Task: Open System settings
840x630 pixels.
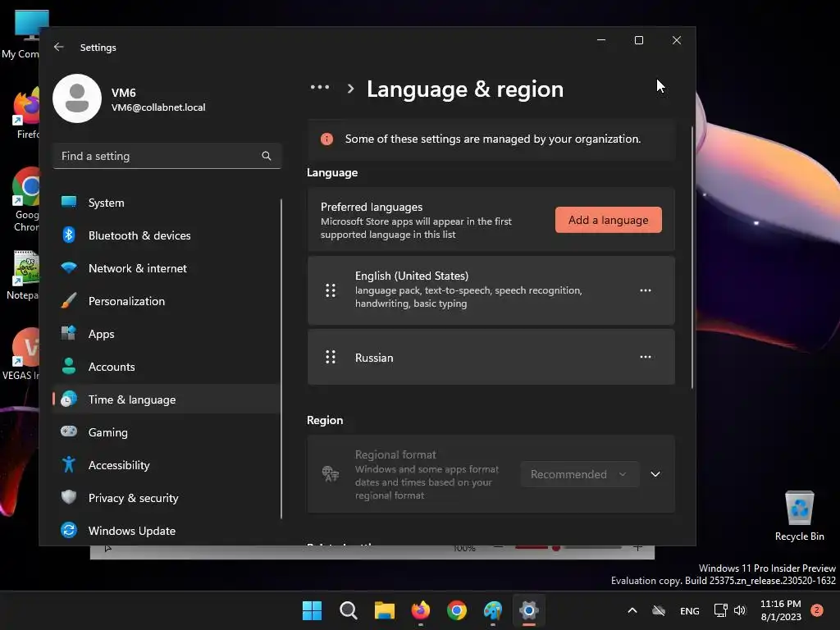Action: tap(166, 203)
